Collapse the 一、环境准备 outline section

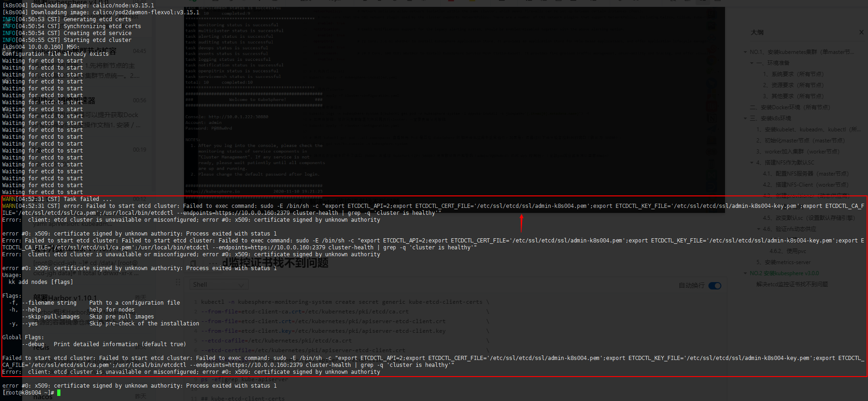pyautogui.click(x=752, y=63)
